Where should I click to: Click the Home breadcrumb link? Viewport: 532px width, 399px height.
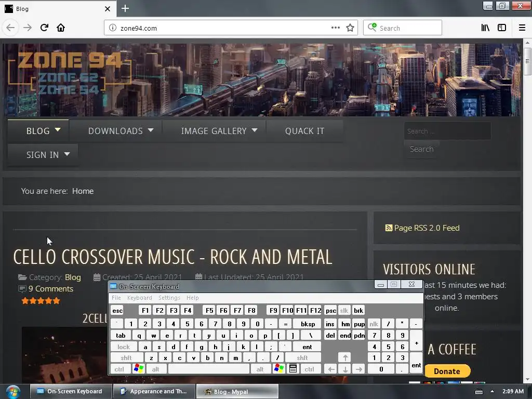[83, 191]
